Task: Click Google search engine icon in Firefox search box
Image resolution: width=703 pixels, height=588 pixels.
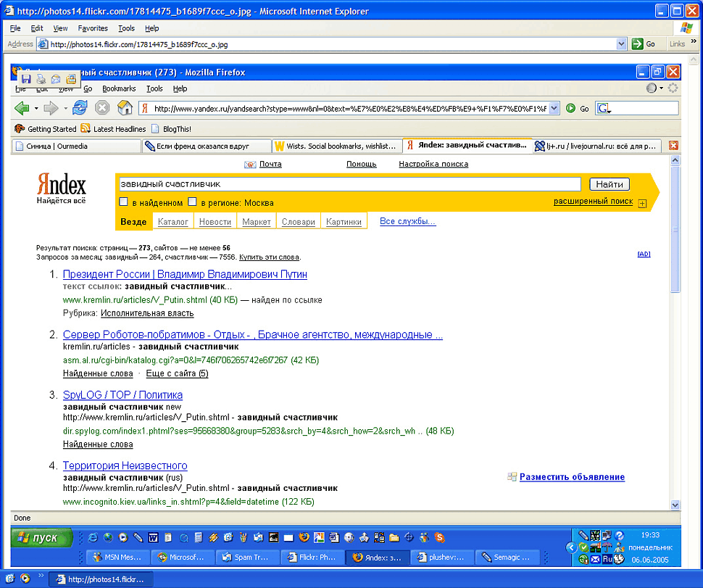Action: click(x=604, y=108)
